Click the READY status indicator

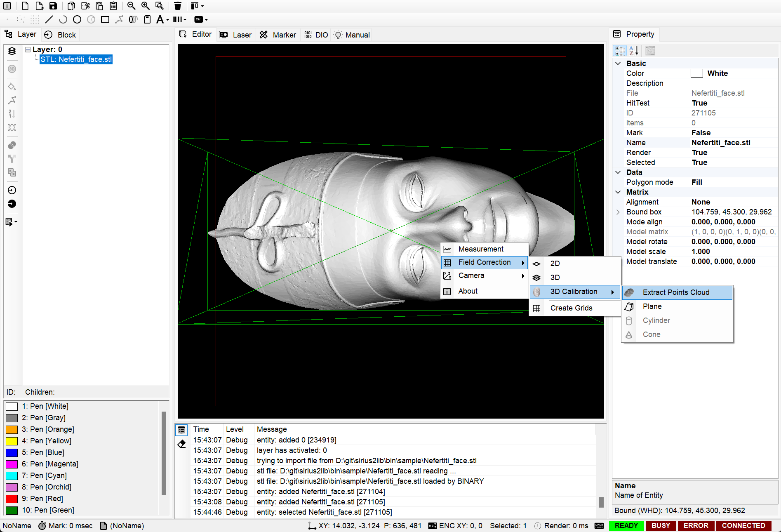point(626,525)
